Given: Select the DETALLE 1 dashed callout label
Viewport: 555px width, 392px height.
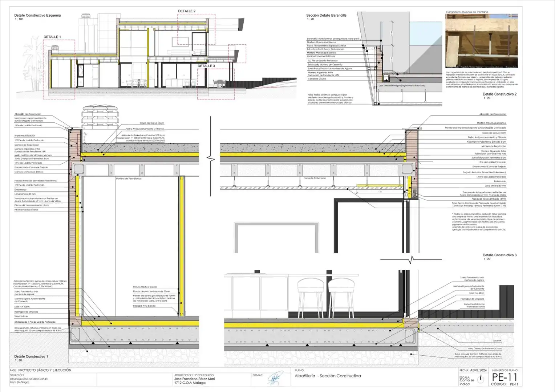Looking at the screenshot, I should [x=52, y=37].
